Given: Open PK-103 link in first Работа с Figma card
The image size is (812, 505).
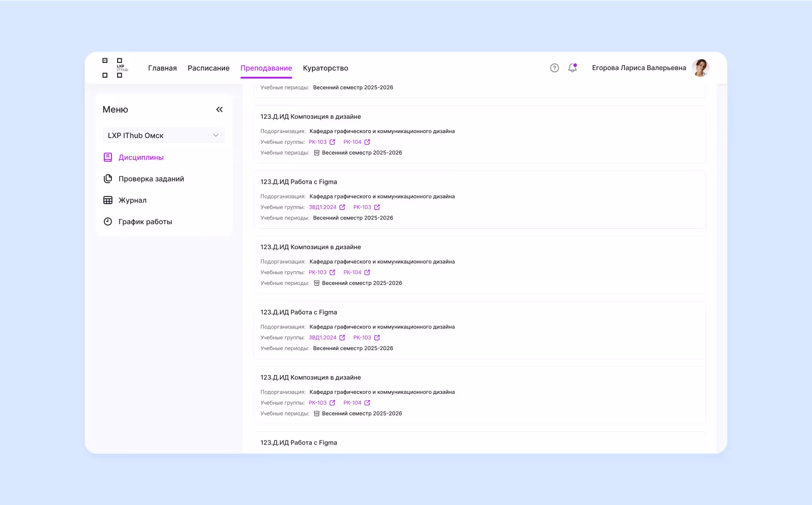Looking at the screenshot, I should click(362, 207).
